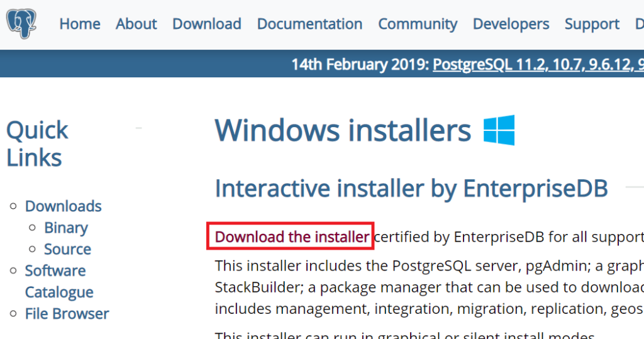Screen dimensions: 644x339
Task: Open the Home menu item
Action: (80, 25)
